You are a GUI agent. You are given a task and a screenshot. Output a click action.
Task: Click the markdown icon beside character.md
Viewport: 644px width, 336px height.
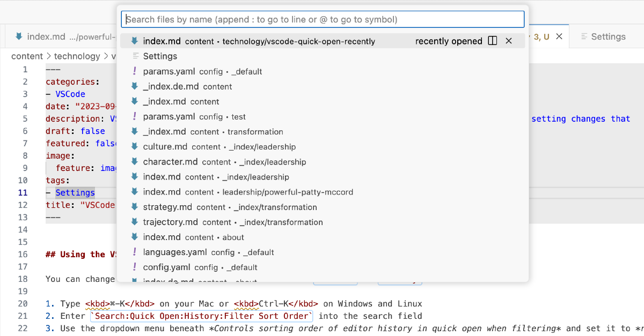[x=134, y=161]
